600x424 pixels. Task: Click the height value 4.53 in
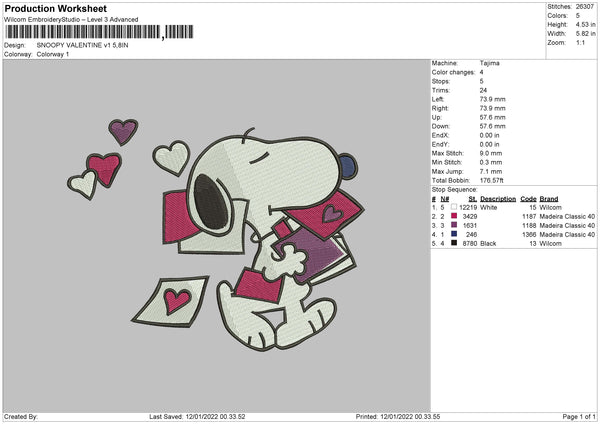[585, 24]
